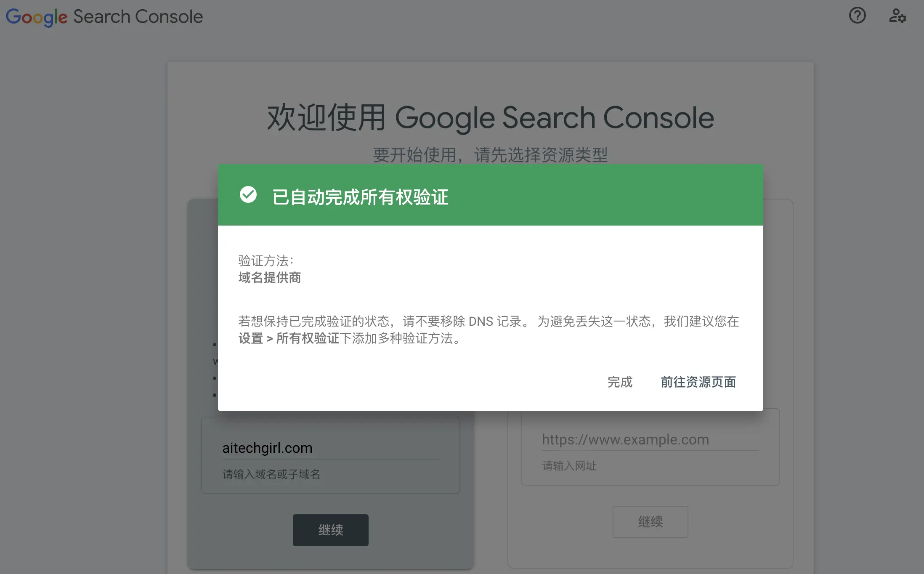The height and width of the screenshot is (574, 924).
Task: Focus the aitechgirl.com domain input field
Action: [330, 448]
